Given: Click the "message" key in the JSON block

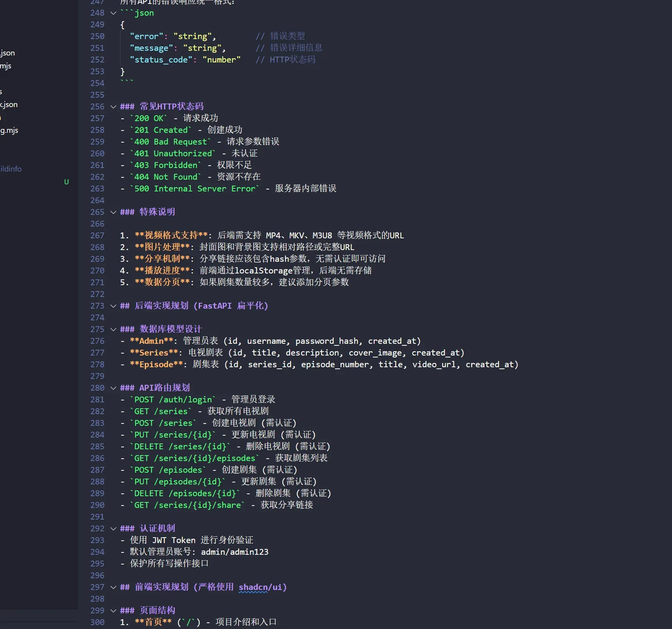Looking at the screenshot, I should [152, 48].
